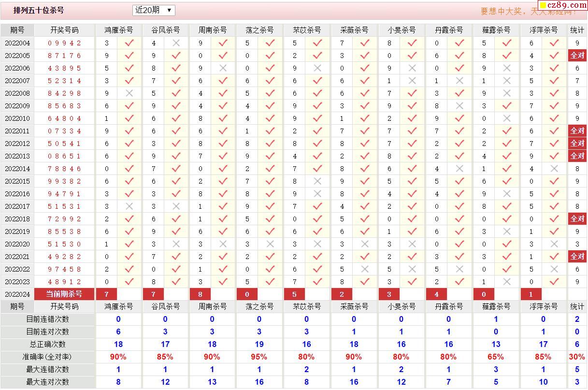Open the 近20期 period dropdown
Viewport: 588px width, 390px height.
[x=154, y=10]
